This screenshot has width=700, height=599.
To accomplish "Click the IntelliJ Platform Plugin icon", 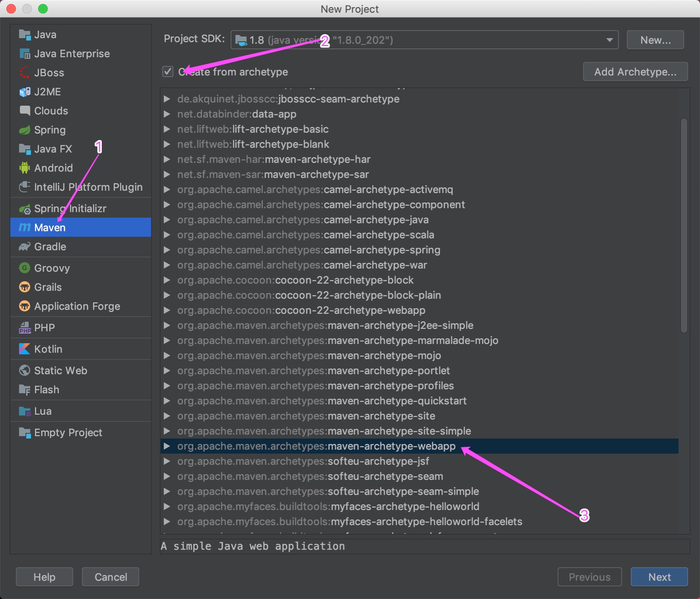I will tap(25, 187).
